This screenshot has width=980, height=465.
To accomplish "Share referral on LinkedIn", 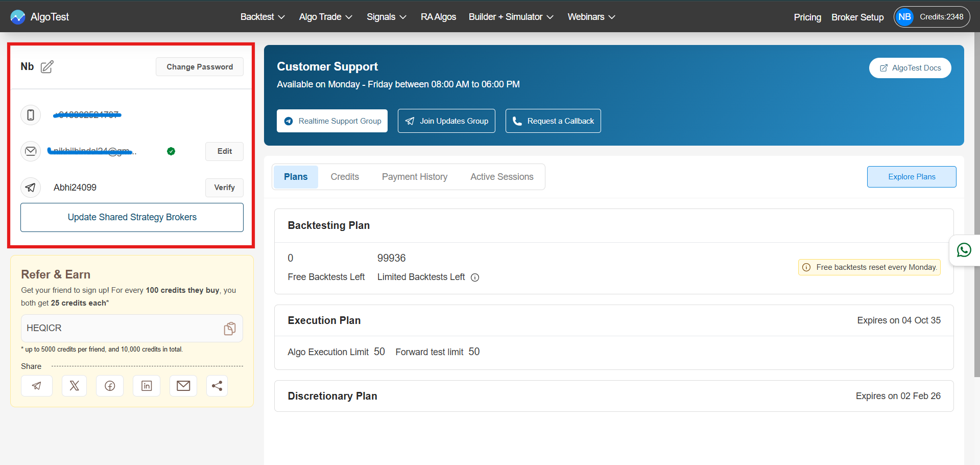I will (147, 386).
